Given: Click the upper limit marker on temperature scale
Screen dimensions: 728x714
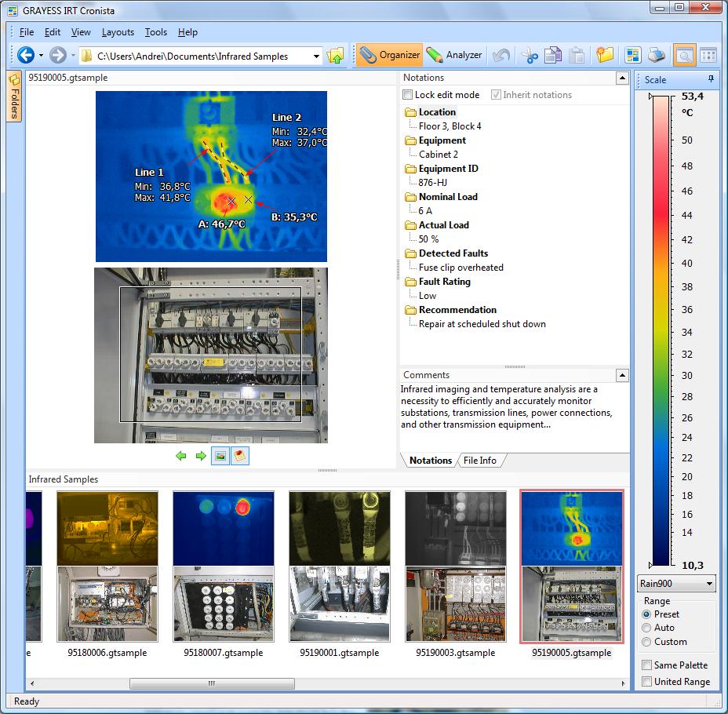Looking at the screenshot, I should [651, 97].
